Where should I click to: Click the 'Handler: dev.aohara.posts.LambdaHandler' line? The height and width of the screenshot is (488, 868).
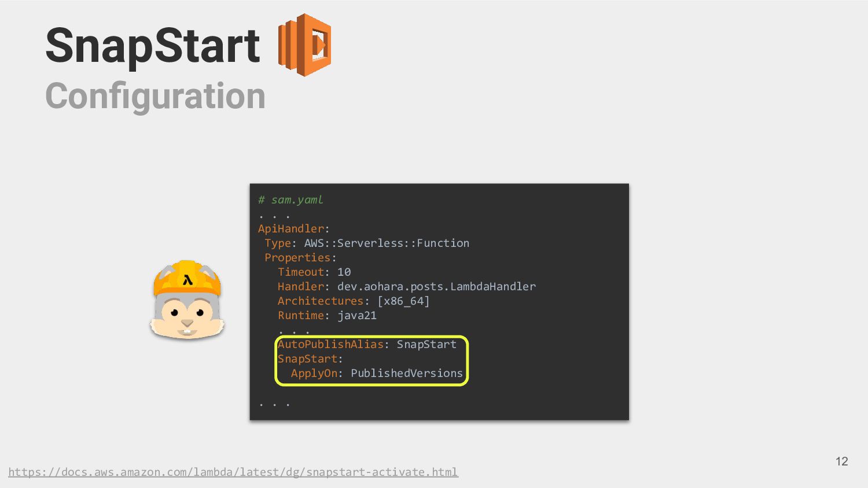tap(407, 286)
